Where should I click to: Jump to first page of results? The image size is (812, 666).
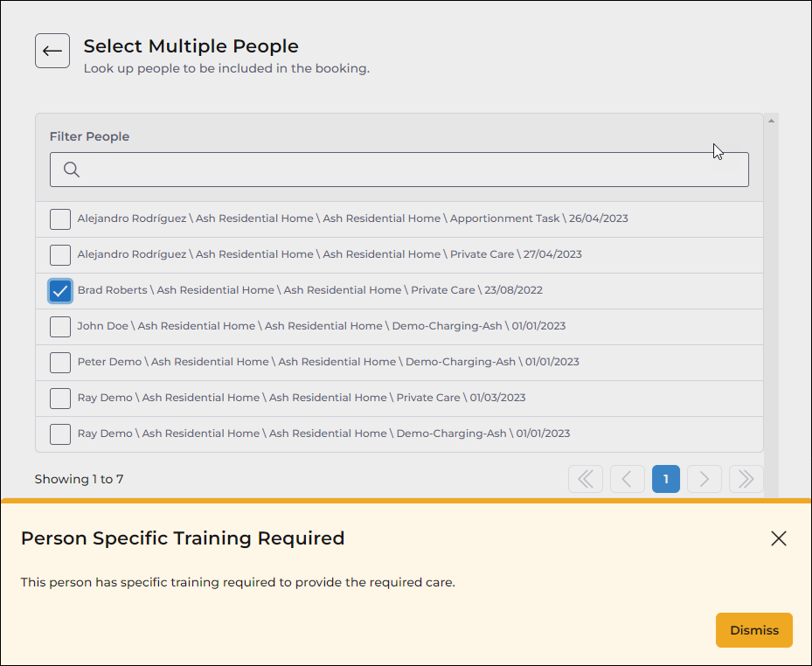tap(585, 479)
